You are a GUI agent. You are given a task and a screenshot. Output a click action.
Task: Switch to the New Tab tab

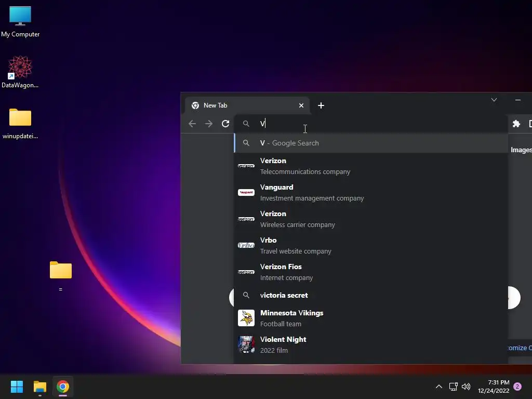[x=247, y=105]
